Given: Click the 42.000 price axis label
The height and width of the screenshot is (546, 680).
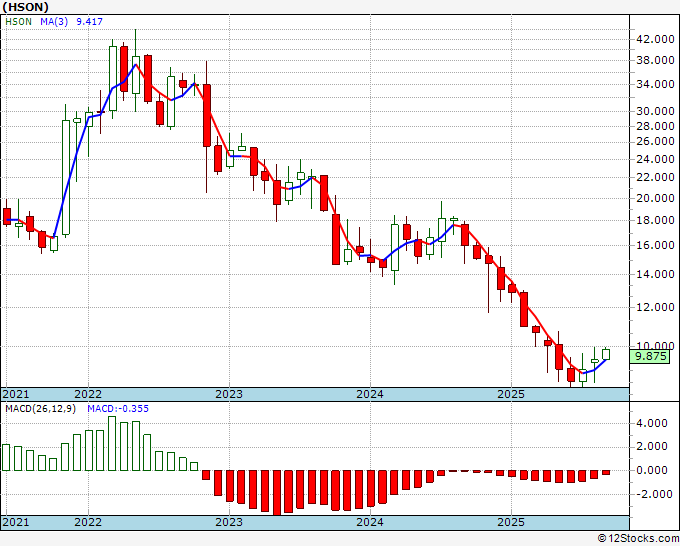Looking at the screenshot, I should [x=656, y=39].
